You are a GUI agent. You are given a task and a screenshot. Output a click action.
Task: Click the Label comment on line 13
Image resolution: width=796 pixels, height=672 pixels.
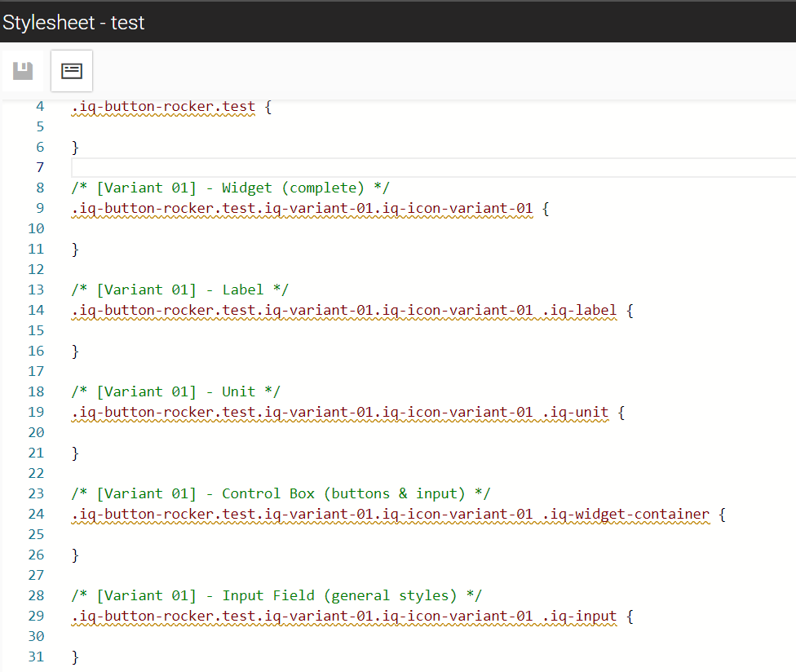point(179,290)
